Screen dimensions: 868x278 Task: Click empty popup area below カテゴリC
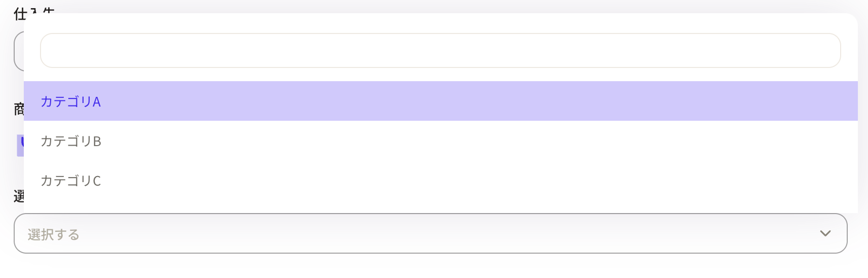click(x=441, y=206)
